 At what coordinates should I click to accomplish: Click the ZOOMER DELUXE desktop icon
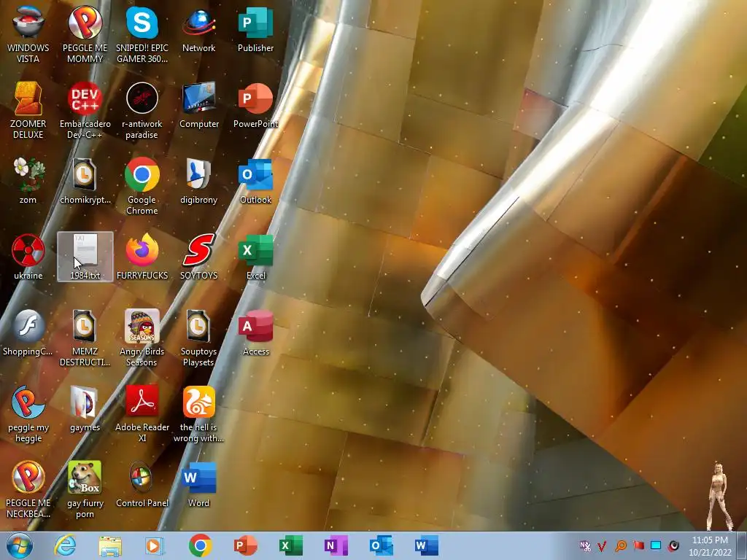(28, 110)
